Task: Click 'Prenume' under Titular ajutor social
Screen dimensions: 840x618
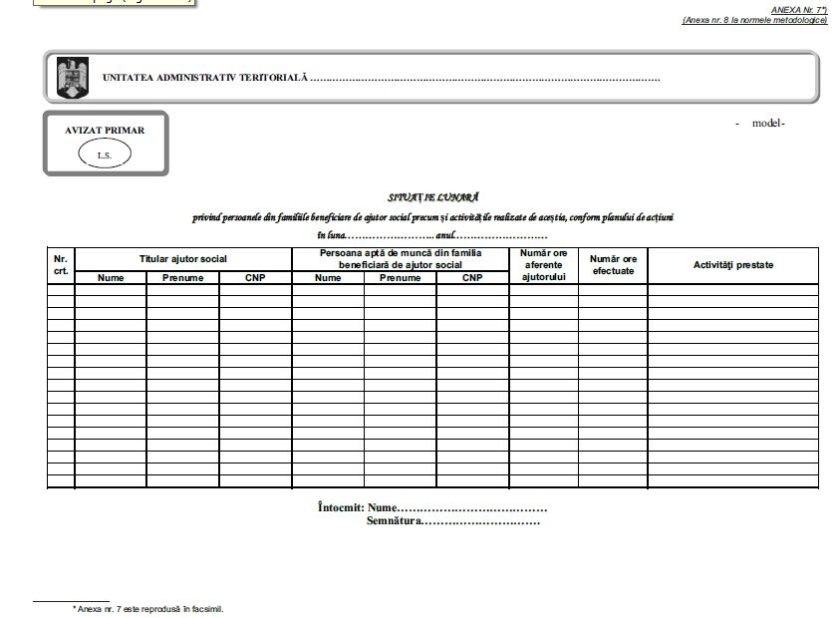Action: (x=182, y=278)
